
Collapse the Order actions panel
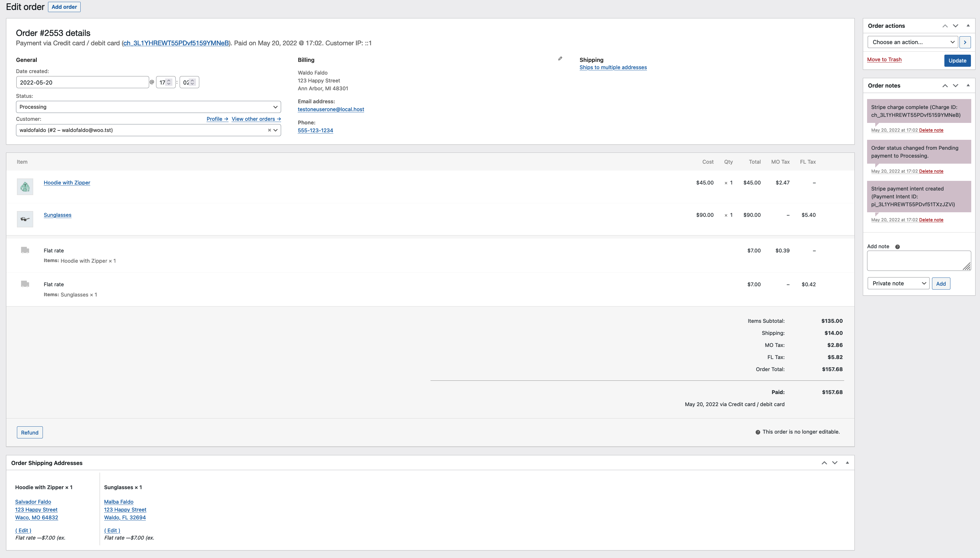point(968,26)
